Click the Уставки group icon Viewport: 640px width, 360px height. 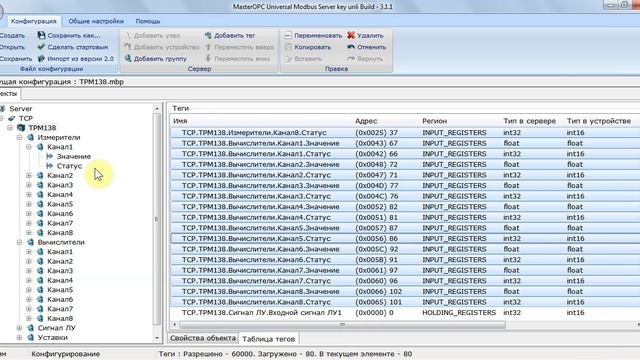tap(31, 338)
